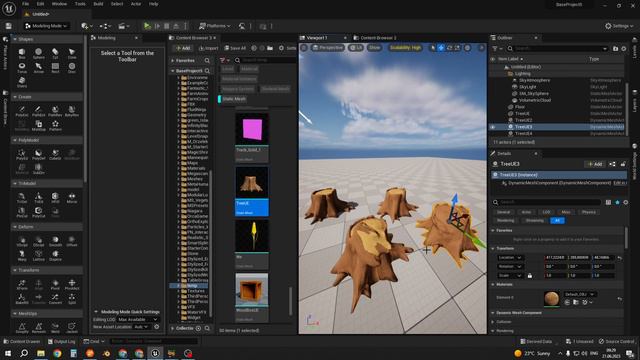The width and height of the screenshot is (640, 360).
Task: Select the Arrow shape tool
Action: (38, 68)
